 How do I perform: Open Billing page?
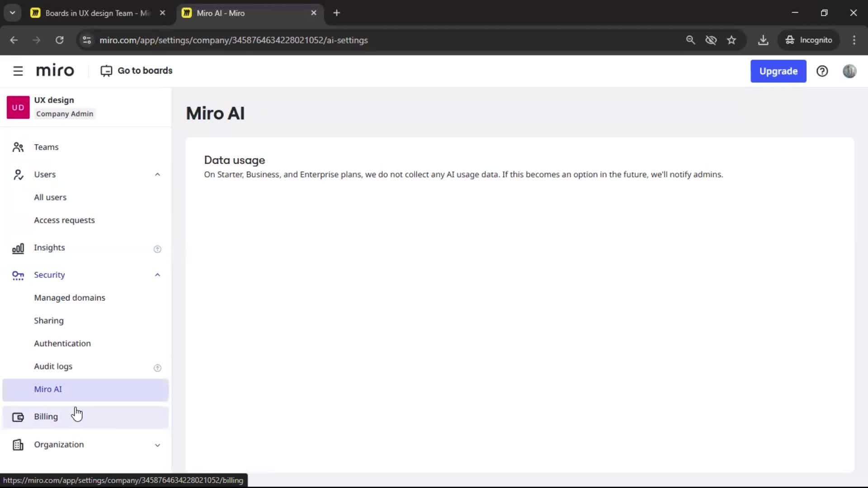[x=85, y=417]
